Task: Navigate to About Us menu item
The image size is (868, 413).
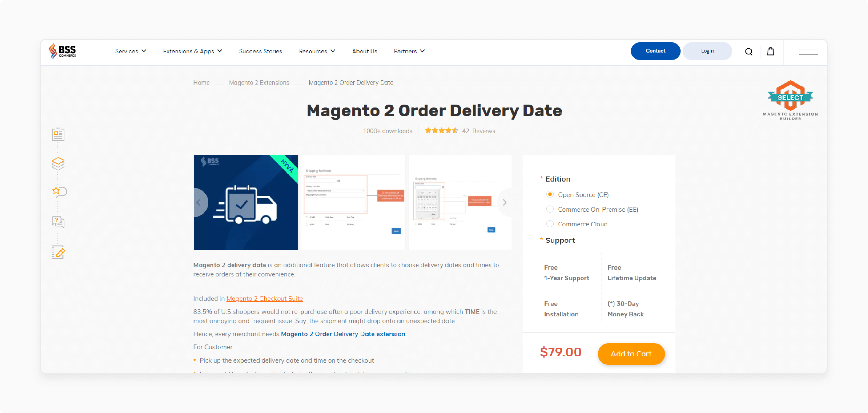Action: (364, 51)
